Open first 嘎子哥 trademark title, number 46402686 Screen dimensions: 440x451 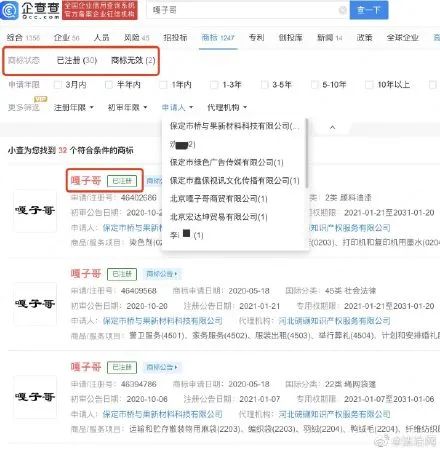click(x=86, y=181)
